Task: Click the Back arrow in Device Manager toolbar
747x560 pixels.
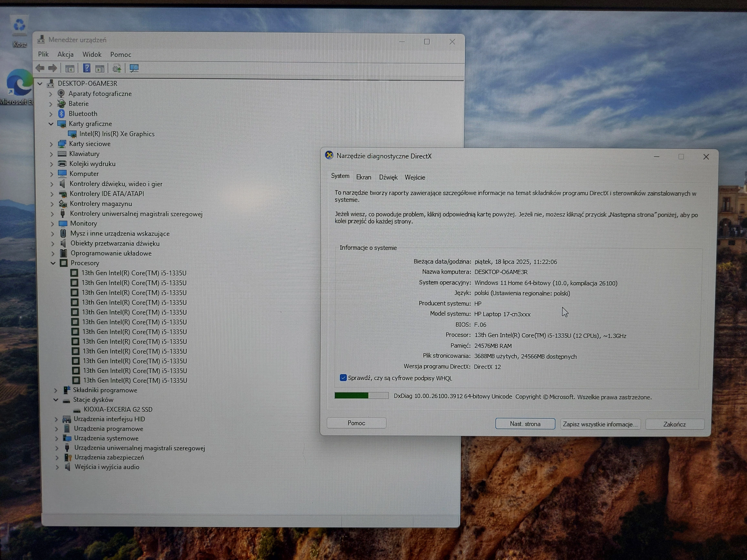Action: click(x=40, y=68)
